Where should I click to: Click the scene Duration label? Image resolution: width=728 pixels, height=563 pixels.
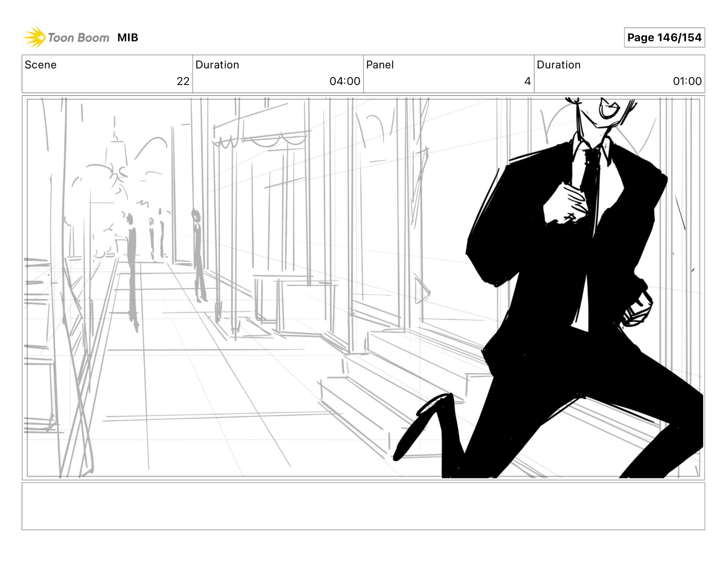(x=217, y=65)
